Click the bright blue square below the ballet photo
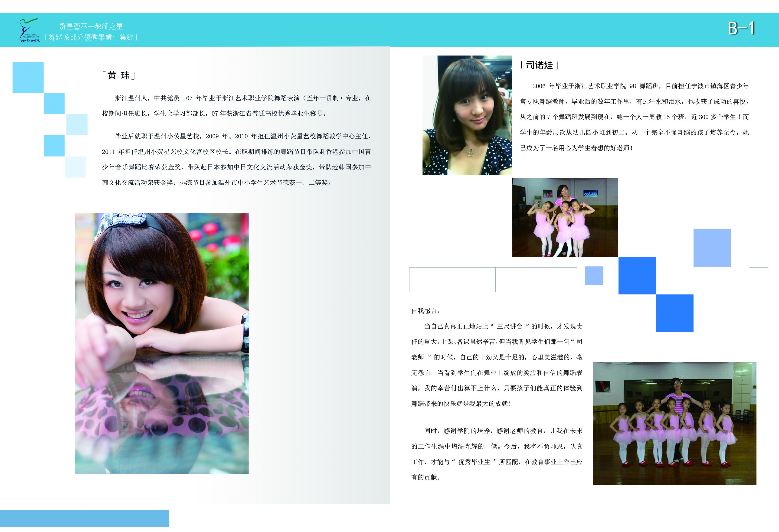 coord(637,276)
